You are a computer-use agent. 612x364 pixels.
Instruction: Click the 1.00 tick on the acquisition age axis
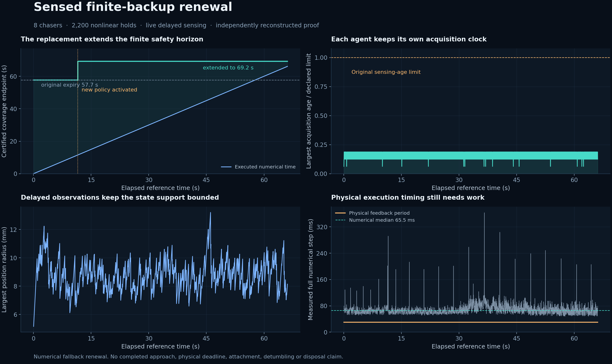coord(321,58)
